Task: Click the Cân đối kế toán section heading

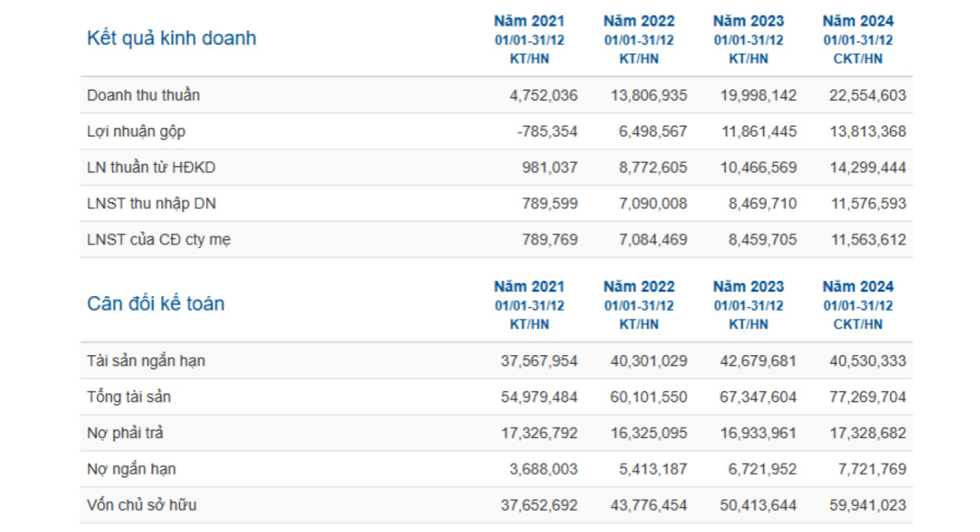Action: [155, 304]
